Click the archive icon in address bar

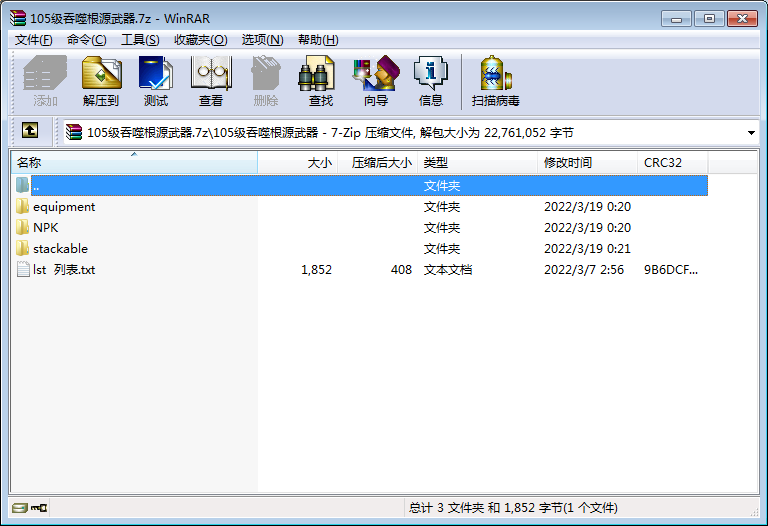[74, 132]
